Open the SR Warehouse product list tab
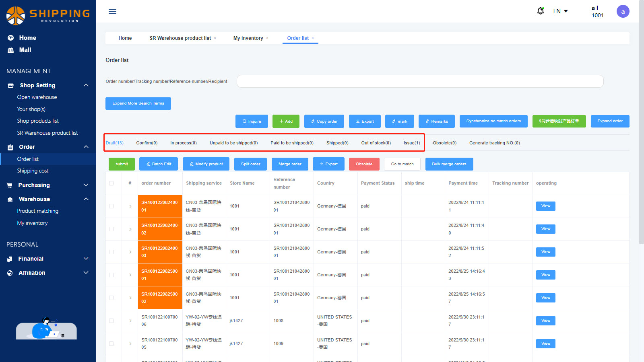This screenshot has width=644, height=362. (180, 38)
